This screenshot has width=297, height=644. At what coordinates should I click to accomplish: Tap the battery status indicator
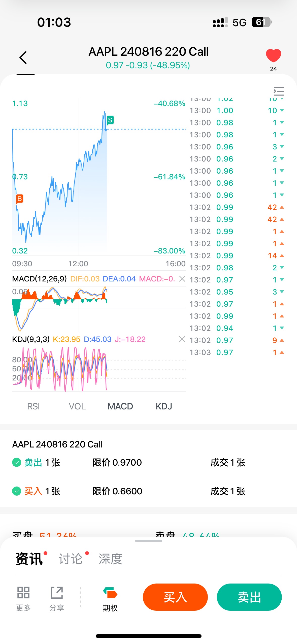262,22
